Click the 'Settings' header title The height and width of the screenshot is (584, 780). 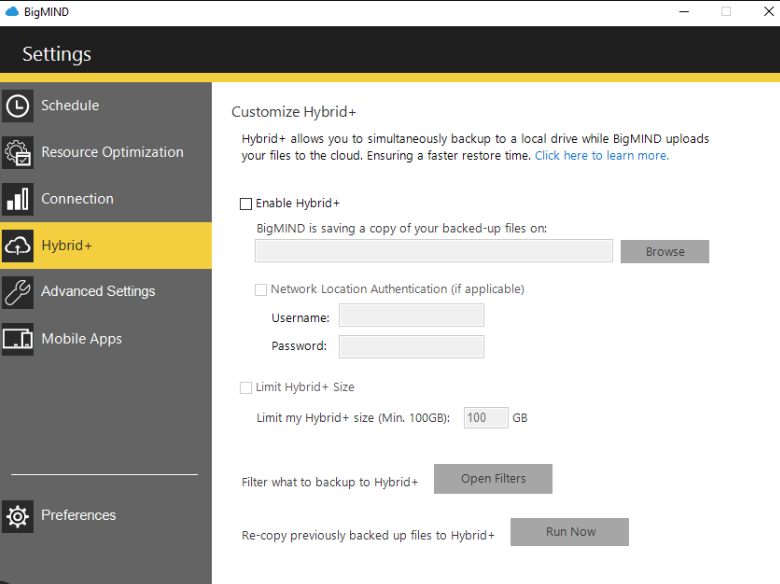pyautogui.click(x=57, y=54)
